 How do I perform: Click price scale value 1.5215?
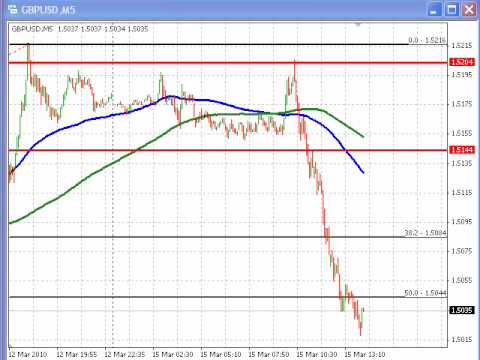[x=462, y=46]
